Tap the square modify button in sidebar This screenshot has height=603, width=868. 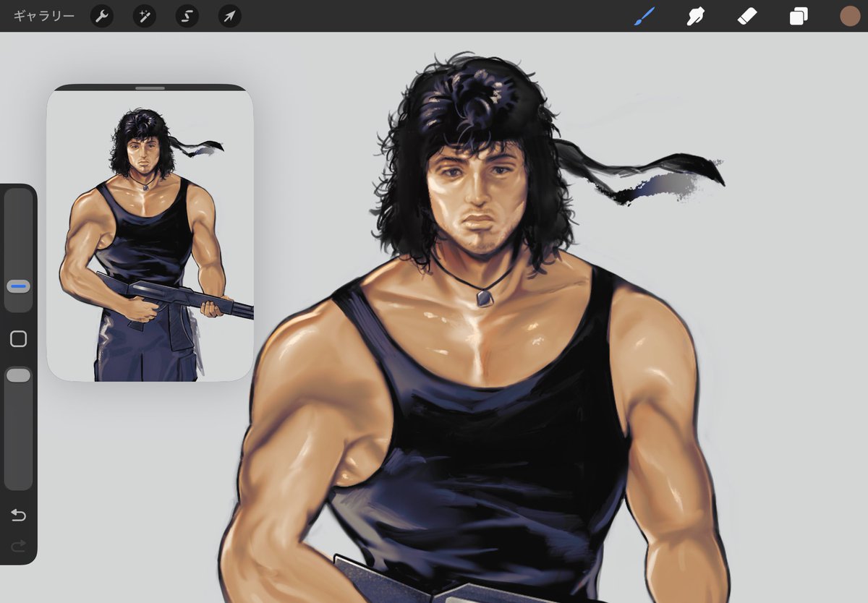(19, 339)
